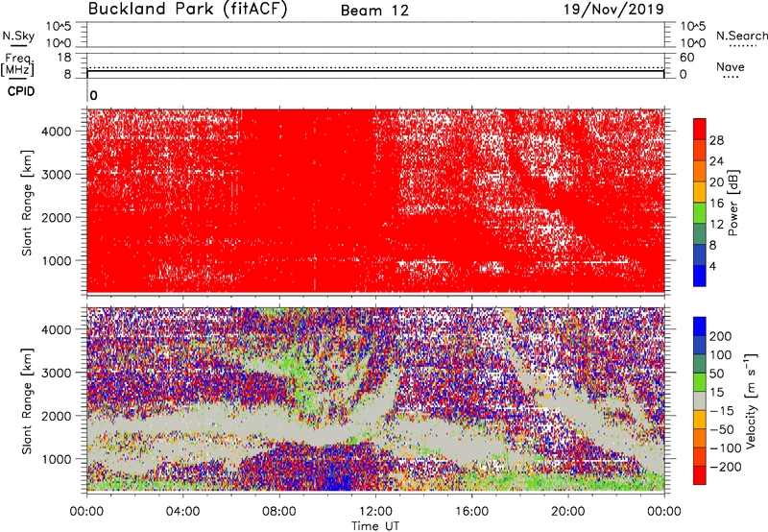Click the 'Slant Range [km]' label of the velocity panel

coord(27,401)
